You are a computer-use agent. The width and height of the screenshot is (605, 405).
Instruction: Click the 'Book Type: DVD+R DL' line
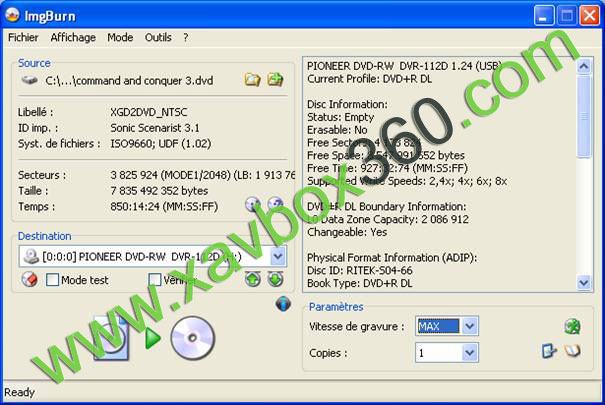point(360,283)
